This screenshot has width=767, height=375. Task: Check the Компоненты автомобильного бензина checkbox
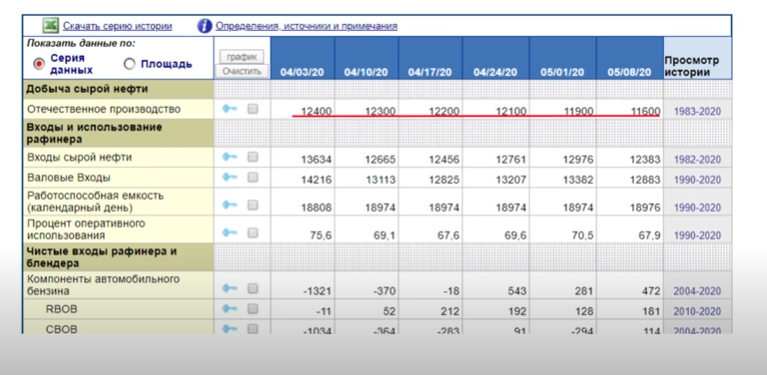pos(252,288)
